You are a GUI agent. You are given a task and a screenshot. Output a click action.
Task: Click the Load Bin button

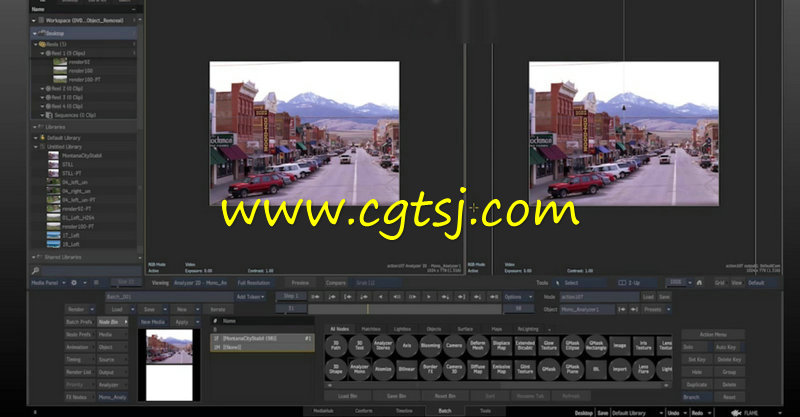pos(347,396)
